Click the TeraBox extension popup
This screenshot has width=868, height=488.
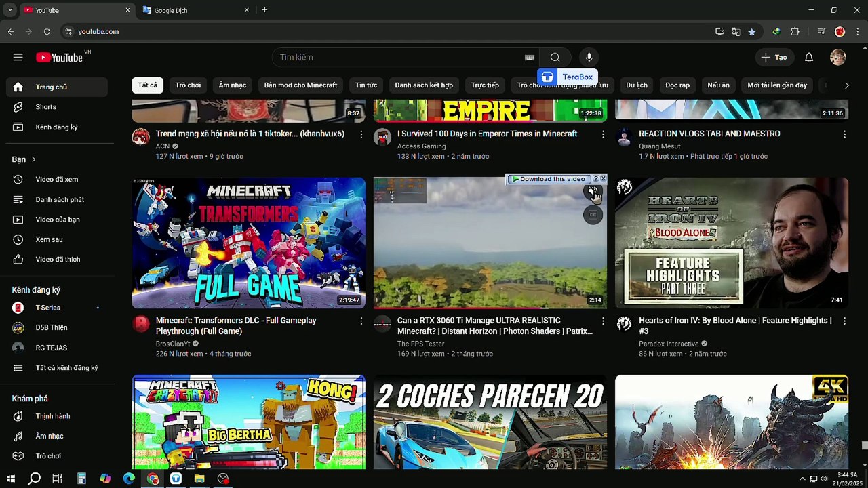tap(568, 77)
